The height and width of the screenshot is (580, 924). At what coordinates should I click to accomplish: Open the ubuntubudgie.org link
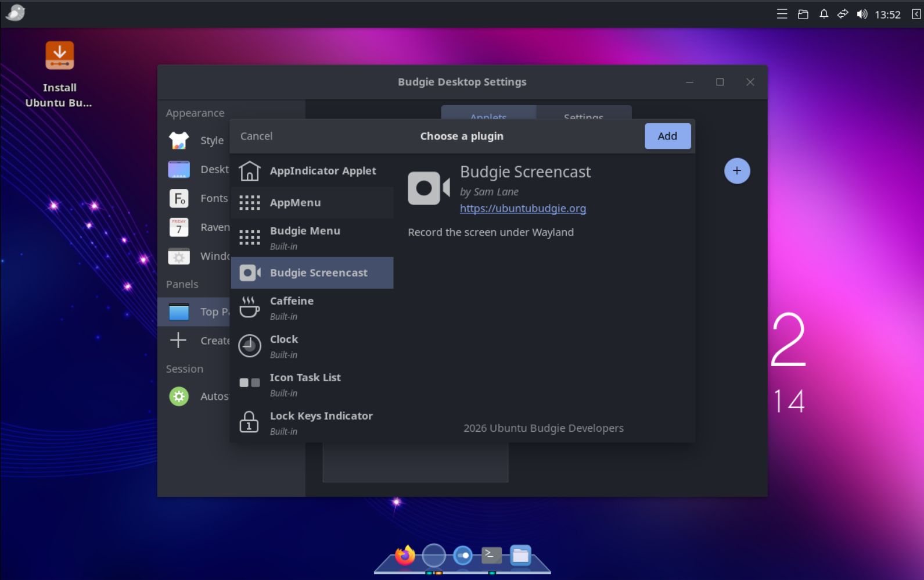tap(523, 208)
